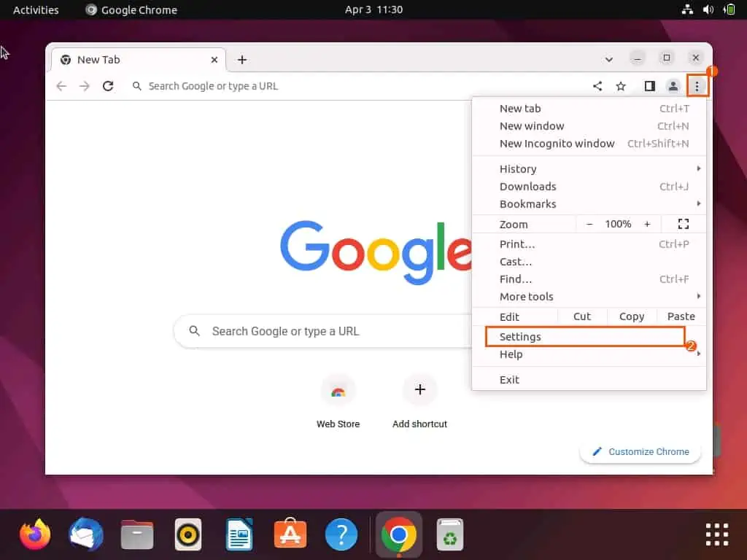The image size is (747, 560).
Task: Open the Chrome three-dot menu
Action: (697, 85)
